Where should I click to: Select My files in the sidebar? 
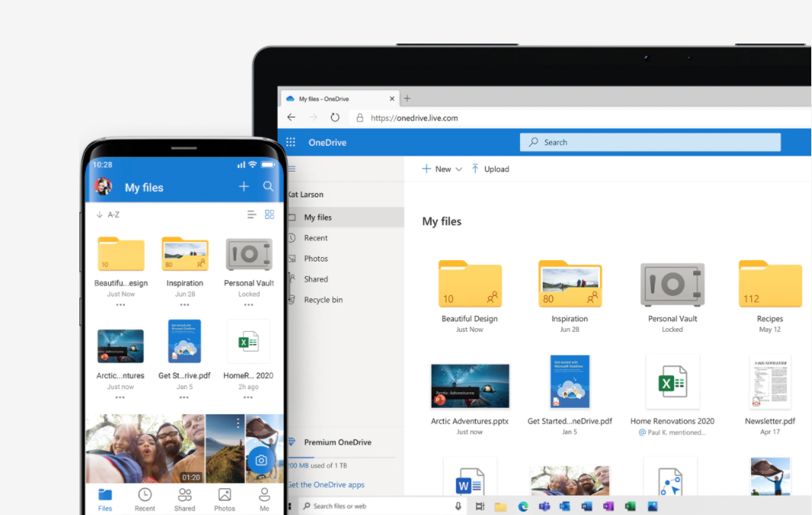pyautogui.click(x=345, y=217)
